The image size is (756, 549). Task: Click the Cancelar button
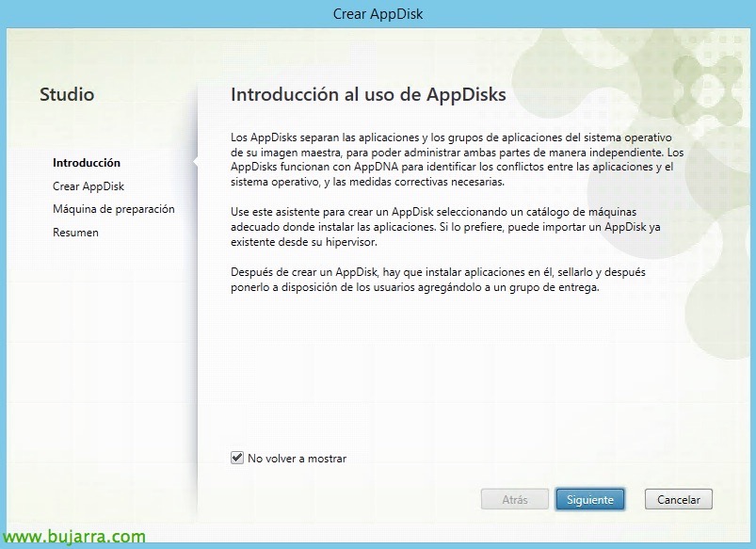(x=679, y=499)
